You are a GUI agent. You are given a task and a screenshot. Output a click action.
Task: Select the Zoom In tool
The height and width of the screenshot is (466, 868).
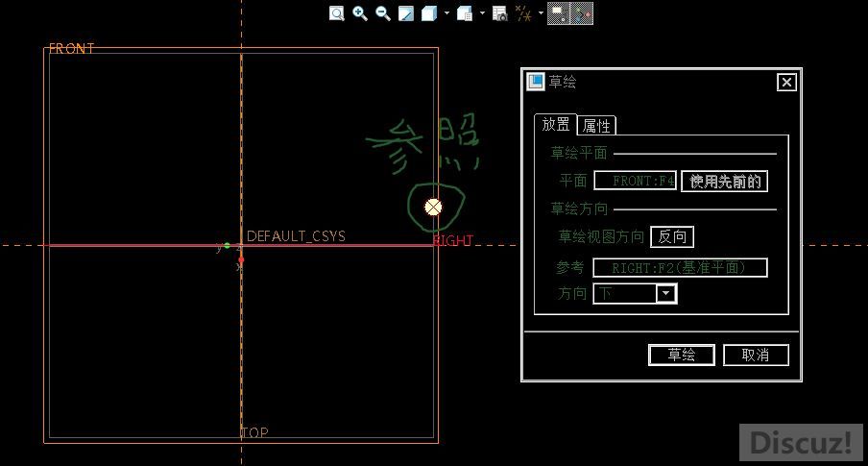360,13
